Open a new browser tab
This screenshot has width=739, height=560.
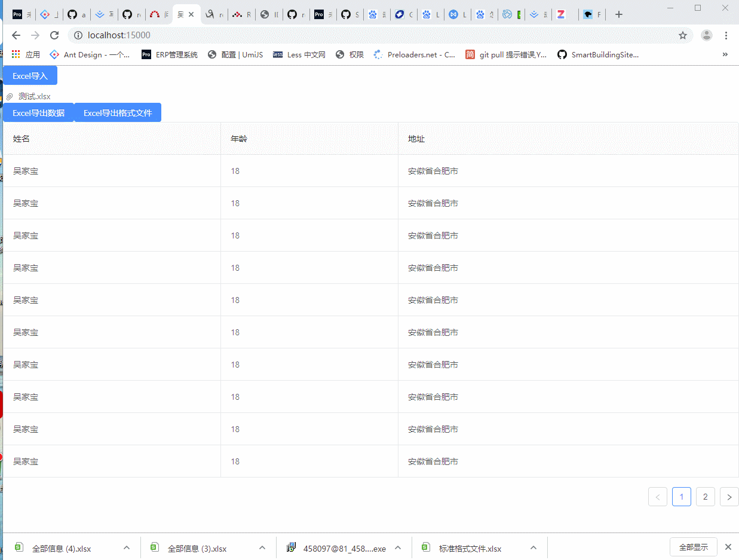tap(619, 14)
